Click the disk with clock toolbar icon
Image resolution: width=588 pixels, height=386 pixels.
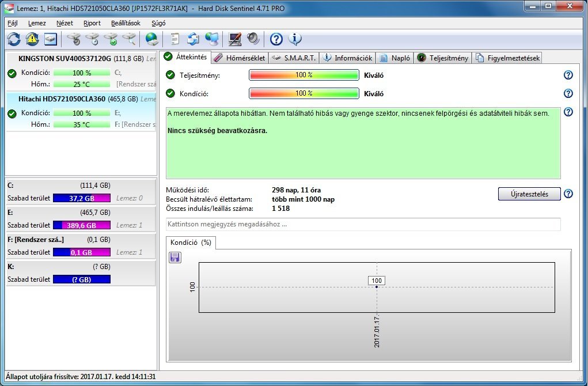[92, 39]
